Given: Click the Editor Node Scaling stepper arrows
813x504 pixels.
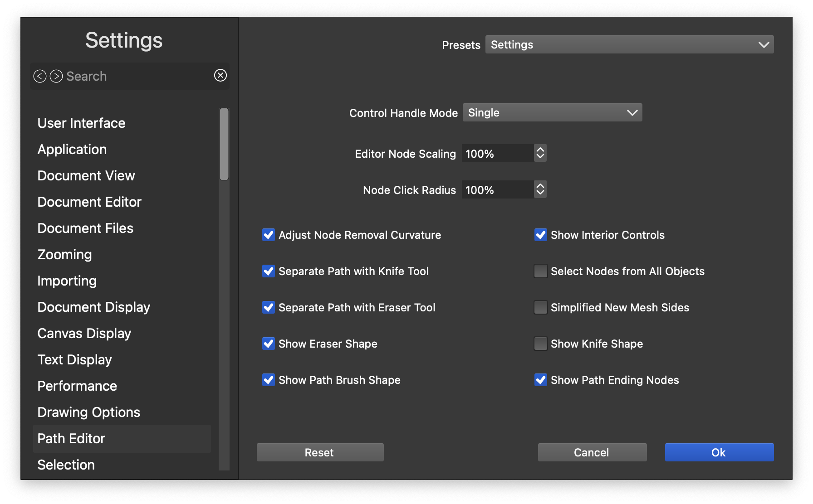Looking at the screenshot, I should pos(540,153).
